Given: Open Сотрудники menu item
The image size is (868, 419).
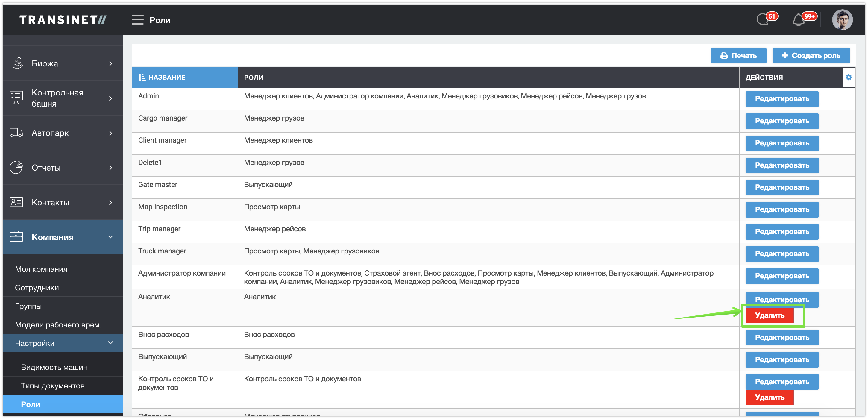Looking at the screenshot, I should [x=37, y=287].
